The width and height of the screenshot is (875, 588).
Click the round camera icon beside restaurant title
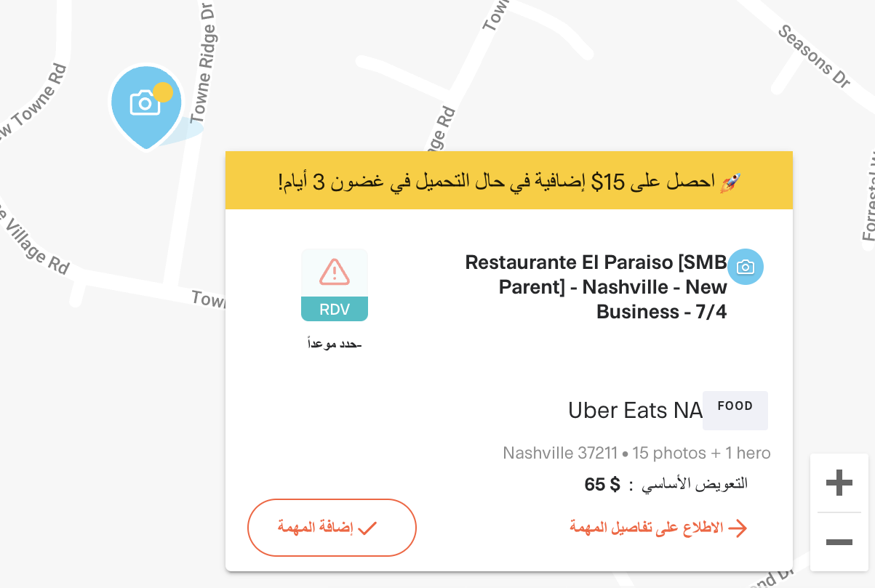(x=746, y=267)
